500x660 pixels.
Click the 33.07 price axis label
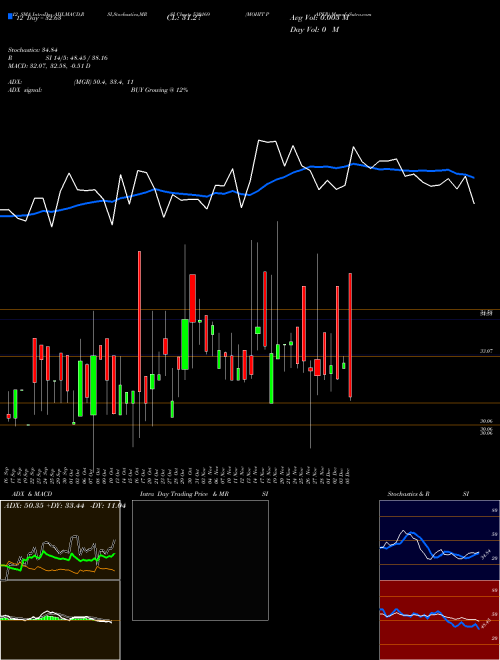tap(486, 351)
